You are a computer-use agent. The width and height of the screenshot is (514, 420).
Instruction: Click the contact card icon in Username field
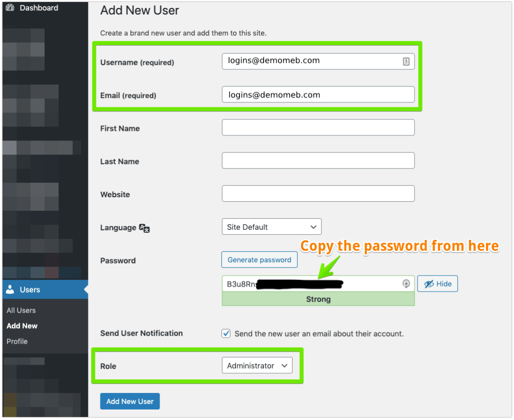coord(406,61)
